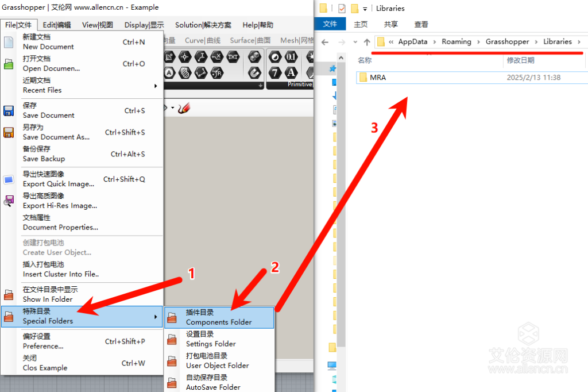The height and width of the screenshot is (392, 588).
Task: Expand the params panel dropdown arrow
Action: coord(260,86)
